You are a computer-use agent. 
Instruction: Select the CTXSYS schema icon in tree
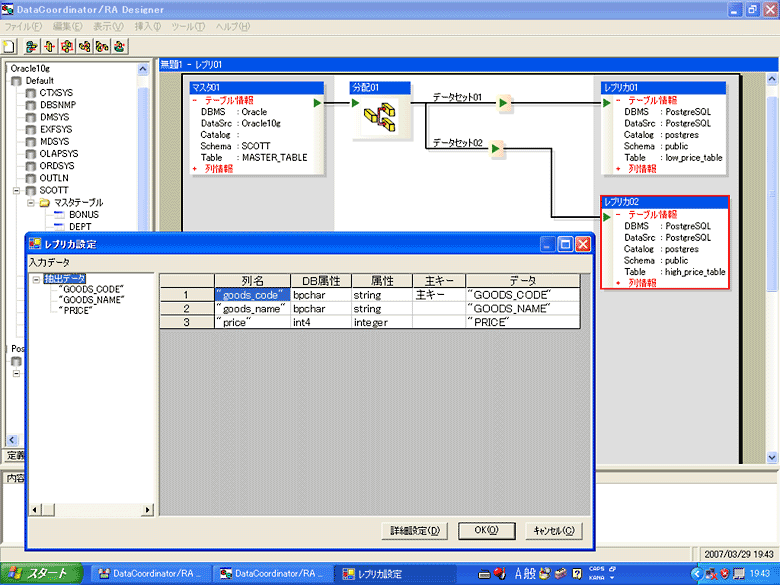(29, 93)
